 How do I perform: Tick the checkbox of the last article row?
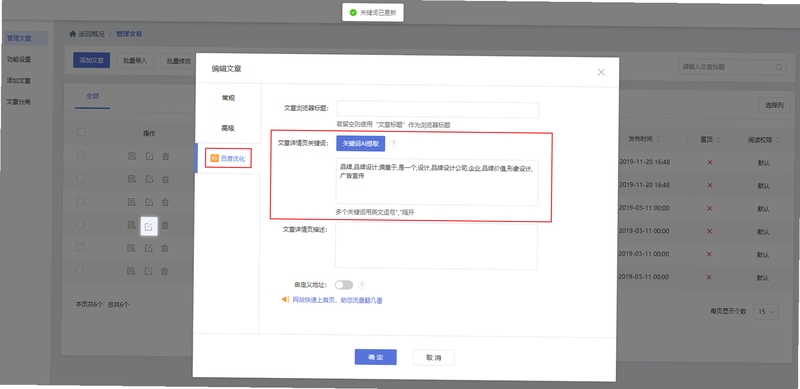81,270
